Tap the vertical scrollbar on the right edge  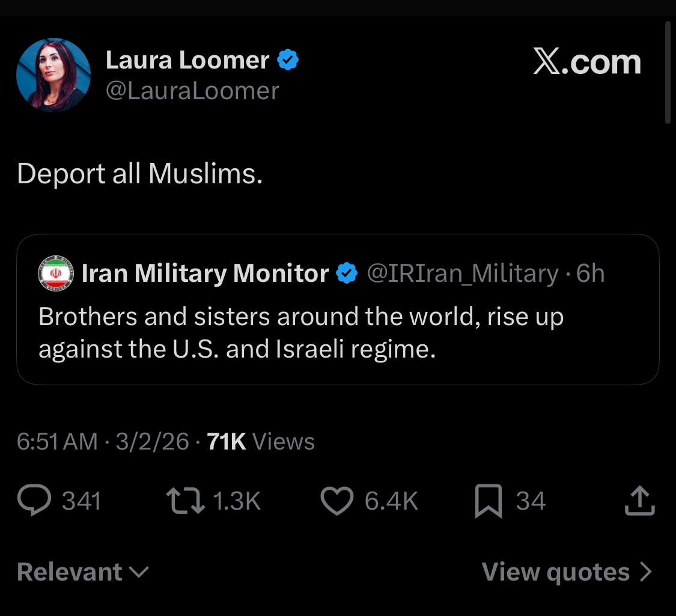668,72
